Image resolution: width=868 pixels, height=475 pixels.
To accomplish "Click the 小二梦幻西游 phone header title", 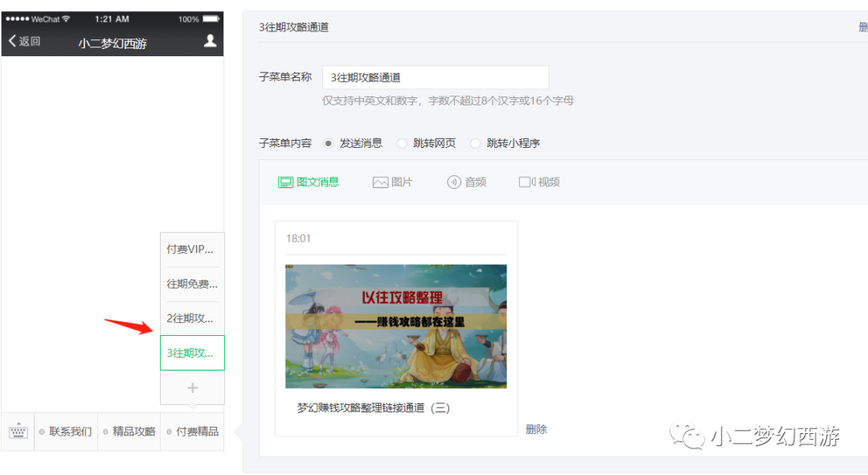I will point(113,43).
